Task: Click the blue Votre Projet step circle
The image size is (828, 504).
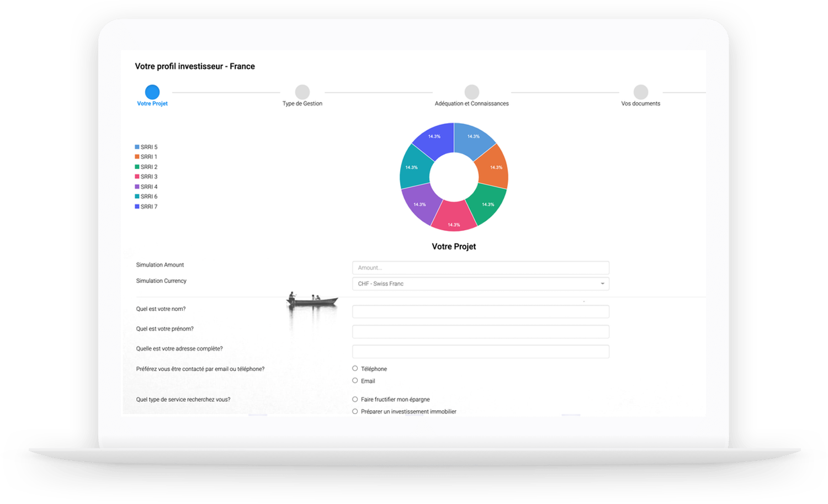Action: (152, 92)
